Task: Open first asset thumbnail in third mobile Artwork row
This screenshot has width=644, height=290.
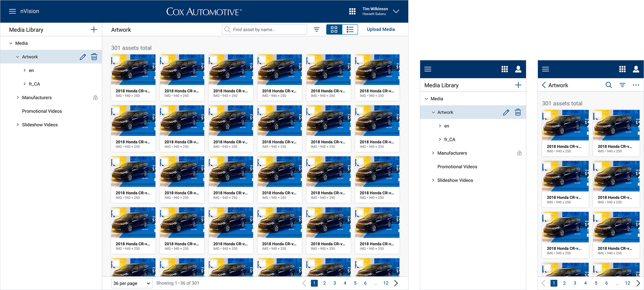Action: pyautogui.click(x=565, y=227)
